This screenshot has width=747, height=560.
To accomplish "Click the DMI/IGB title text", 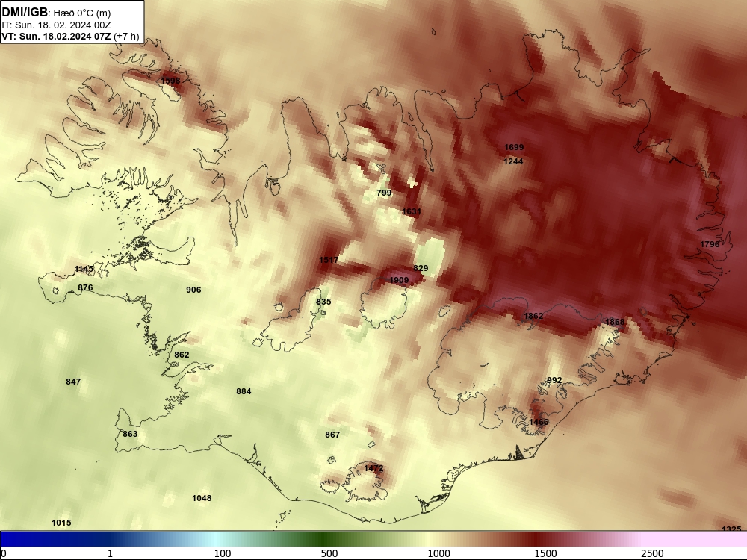I will pyautogui.click(x=25, y=13).
